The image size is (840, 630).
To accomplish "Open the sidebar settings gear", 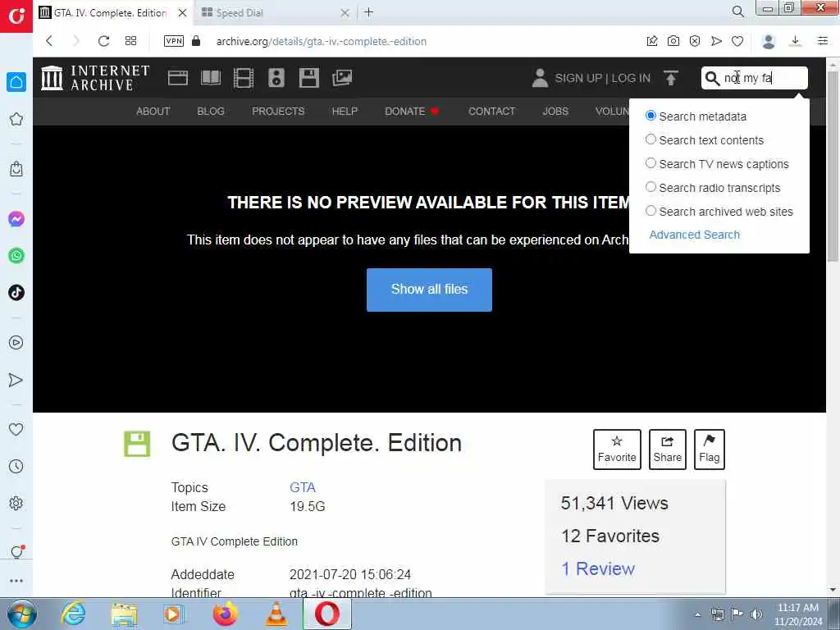I will tap(16, 503).
